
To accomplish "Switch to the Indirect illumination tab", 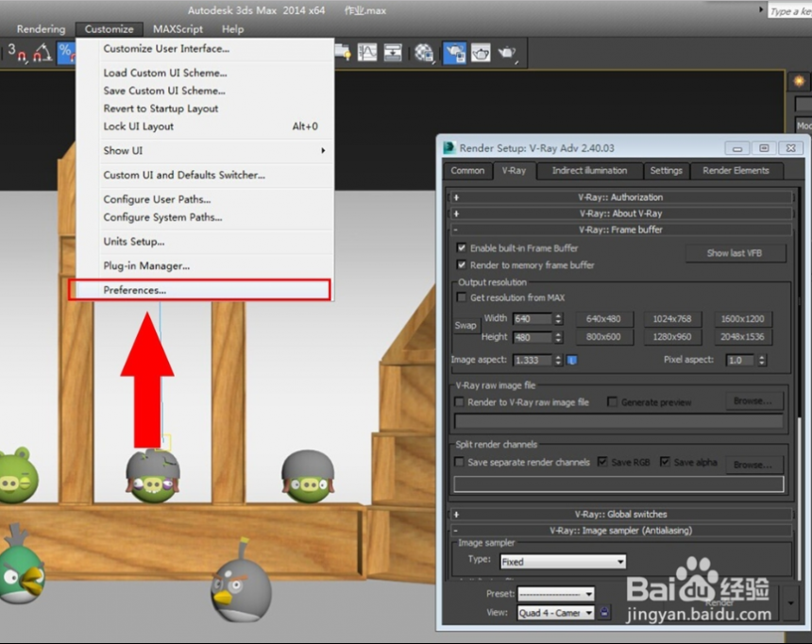I will click(x=589, y=171).
